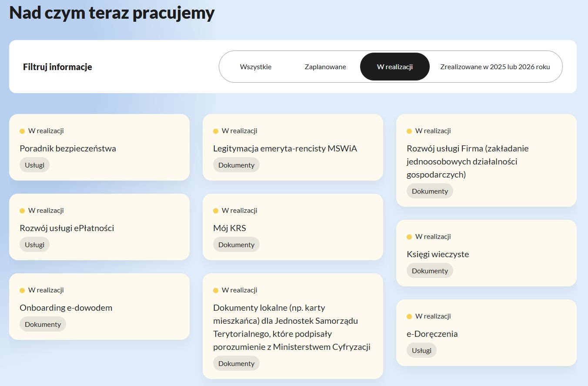588x386 pixels.
Task: Select the Zaplanowane filter tab
Action: tap(325, 67)
